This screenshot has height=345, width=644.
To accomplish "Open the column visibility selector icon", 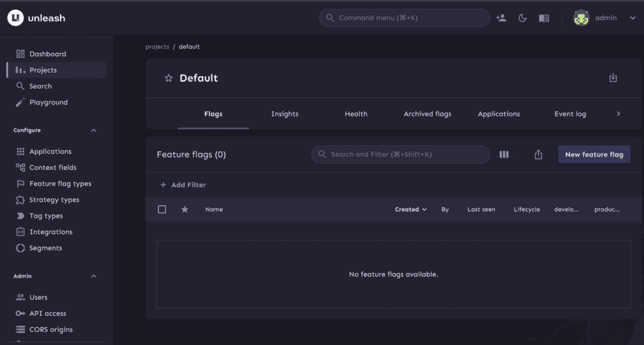I will click(504, 154).
